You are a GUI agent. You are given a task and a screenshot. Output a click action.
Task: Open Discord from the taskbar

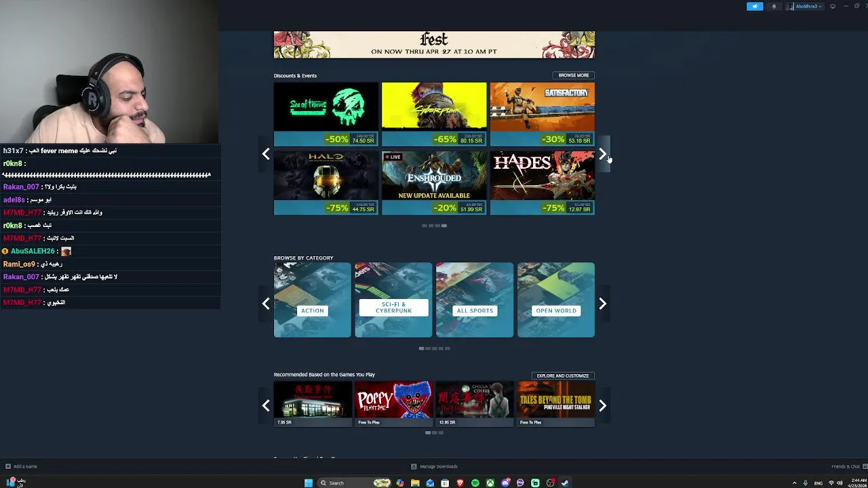click(x=505, y=483)
